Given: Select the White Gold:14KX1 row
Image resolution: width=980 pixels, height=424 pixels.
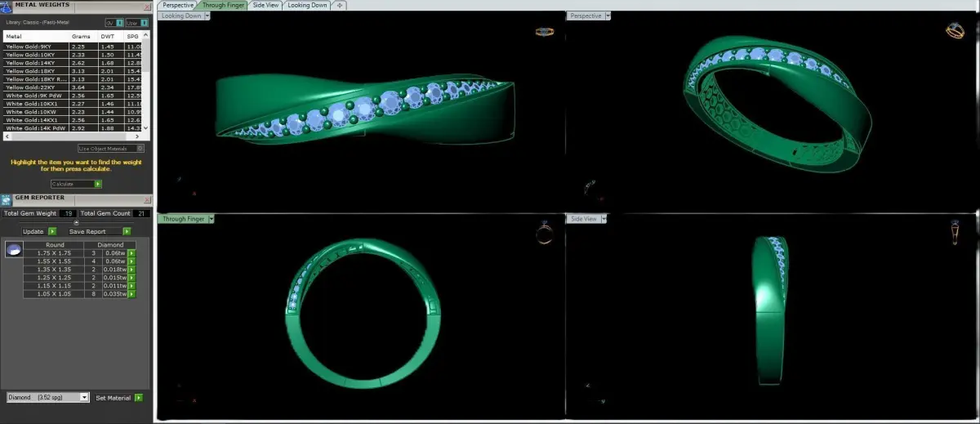Looking at the screenshot, I should coord(73,120).
